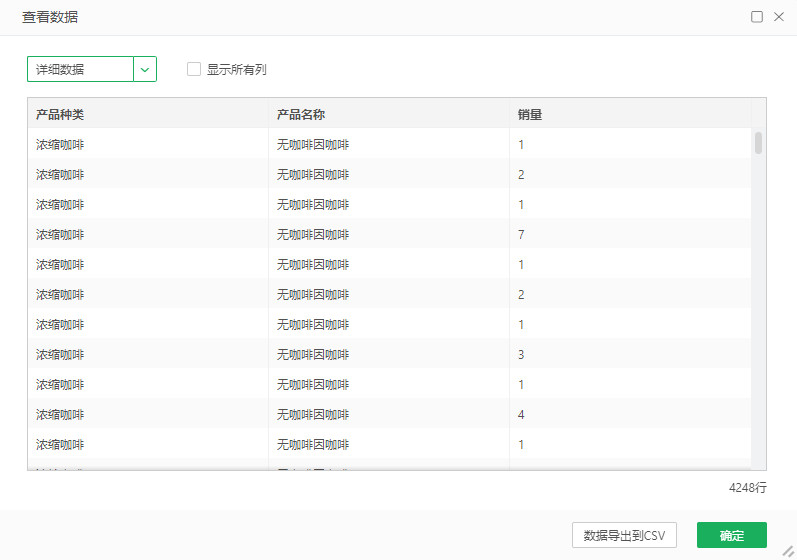Select the 销量 column header
Image resolution: width=797 pixels, height=560 pixels.
(530, 115)
